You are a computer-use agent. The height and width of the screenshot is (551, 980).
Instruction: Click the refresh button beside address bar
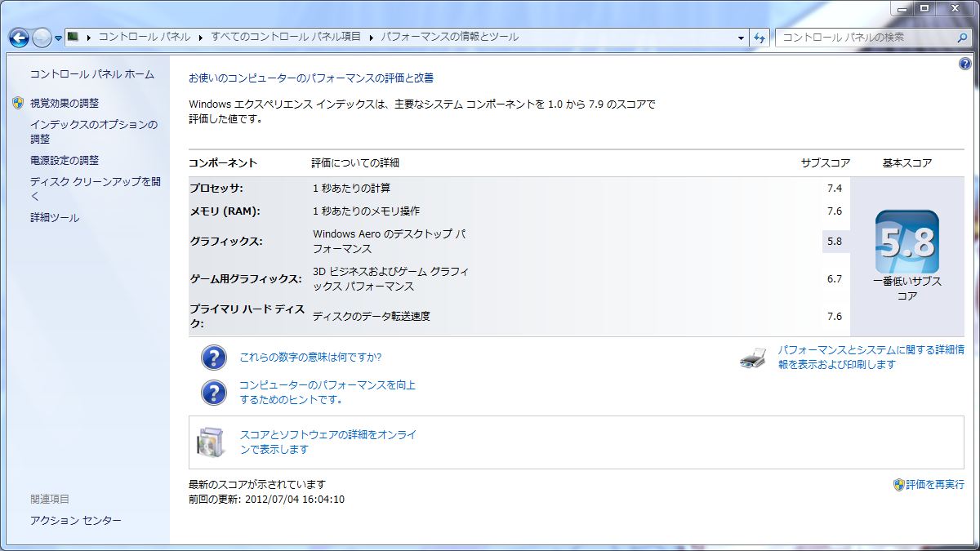coord(759,38)
